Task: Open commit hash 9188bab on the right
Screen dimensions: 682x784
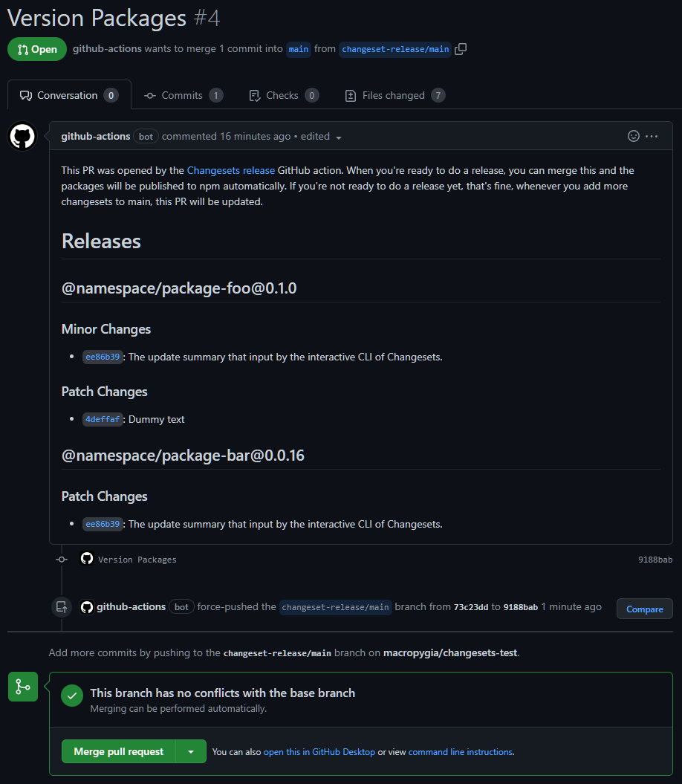Action: (x=655, y=560)
